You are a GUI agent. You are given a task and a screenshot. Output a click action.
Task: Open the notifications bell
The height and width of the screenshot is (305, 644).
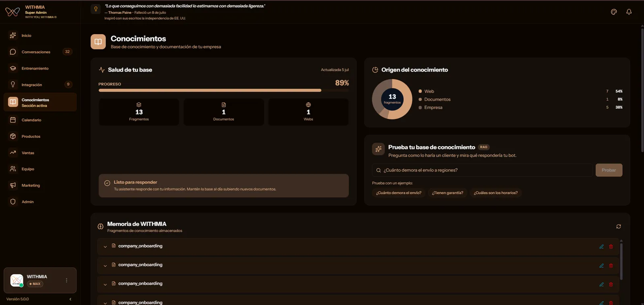coord(629,12)
